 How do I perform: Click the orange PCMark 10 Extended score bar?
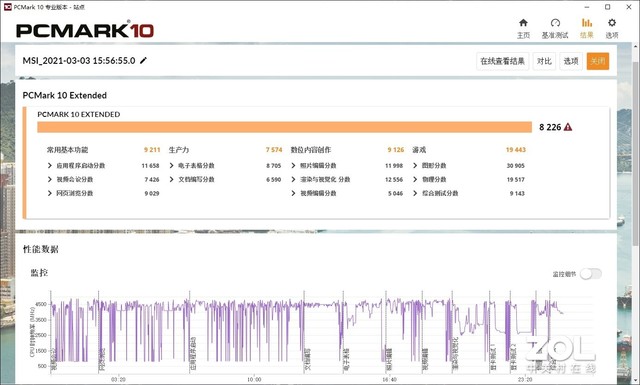point(284,127)
